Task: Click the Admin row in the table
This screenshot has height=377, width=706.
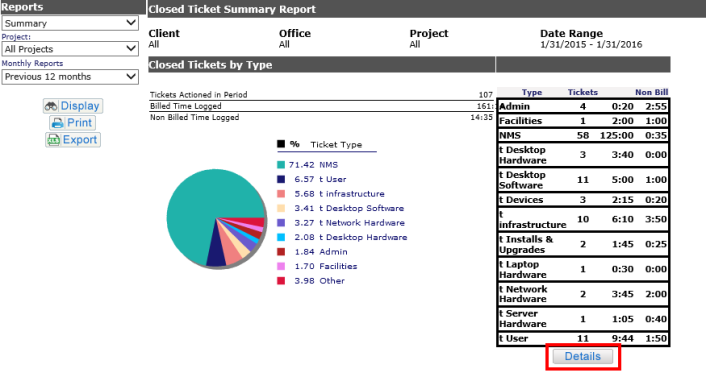Action: point(583,106)
